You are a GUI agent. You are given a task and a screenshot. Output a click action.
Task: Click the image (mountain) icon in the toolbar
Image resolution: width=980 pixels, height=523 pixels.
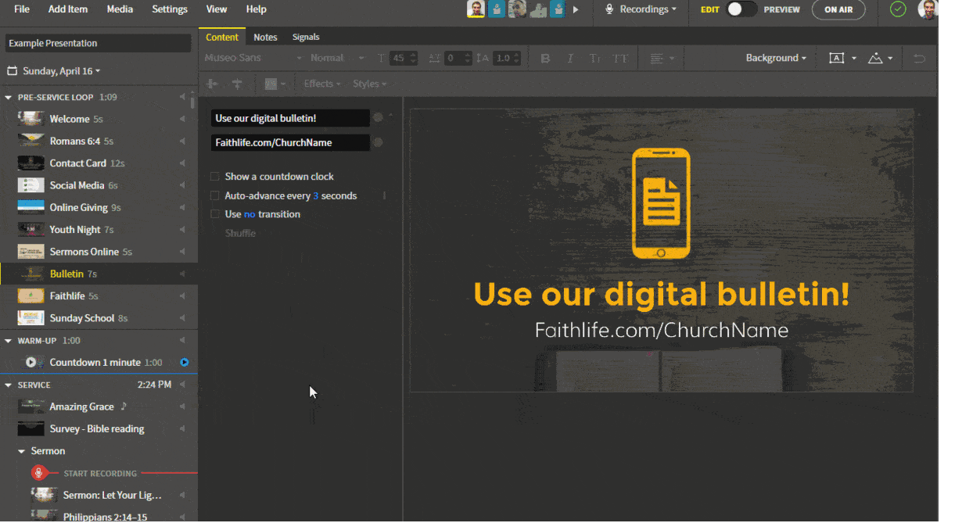[x=876, y=59]
